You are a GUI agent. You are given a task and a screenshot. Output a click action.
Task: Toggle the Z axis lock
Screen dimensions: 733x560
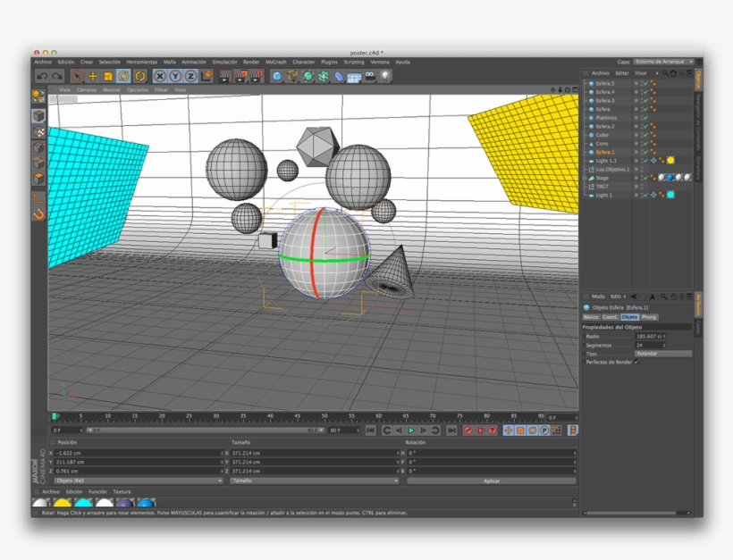[x=190, y=77]
